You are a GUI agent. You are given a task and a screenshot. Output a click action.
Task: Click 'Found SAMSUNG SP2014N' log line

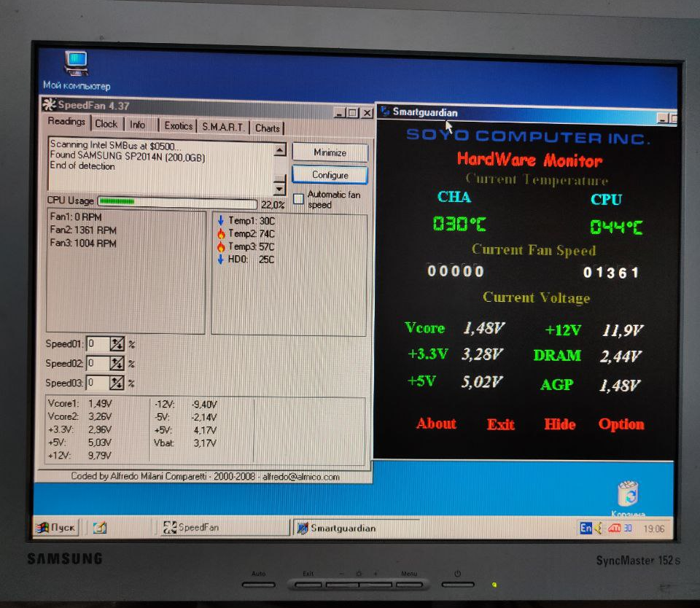(128, 156)
